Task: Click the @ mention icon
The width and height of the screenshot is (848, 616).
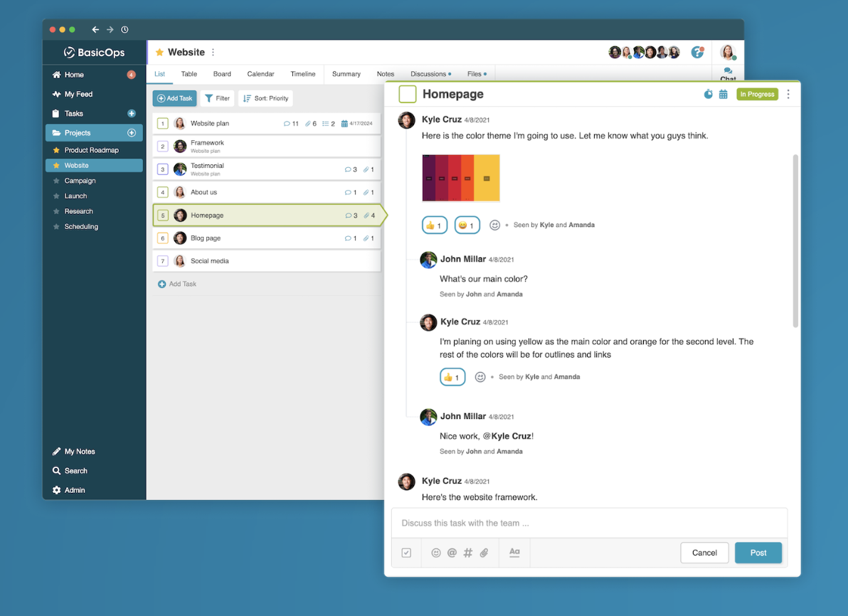Action: 452,553
